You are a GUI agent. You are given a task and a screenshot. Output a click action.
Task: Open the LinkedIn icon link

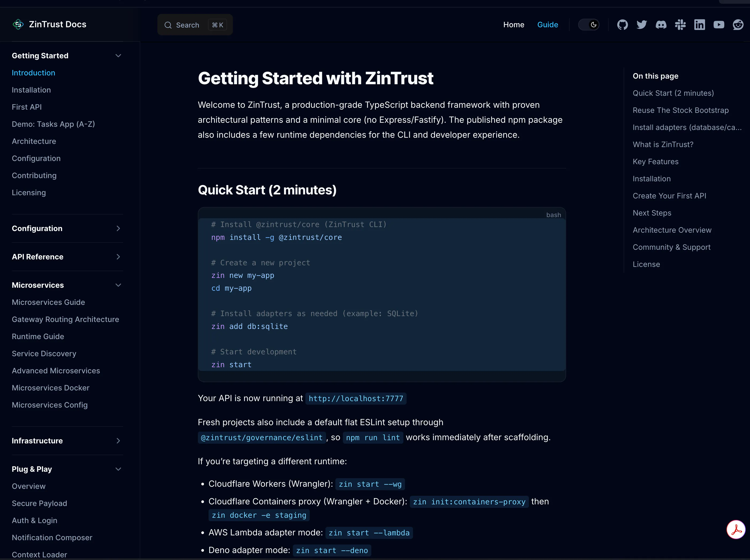pos(700,25)
